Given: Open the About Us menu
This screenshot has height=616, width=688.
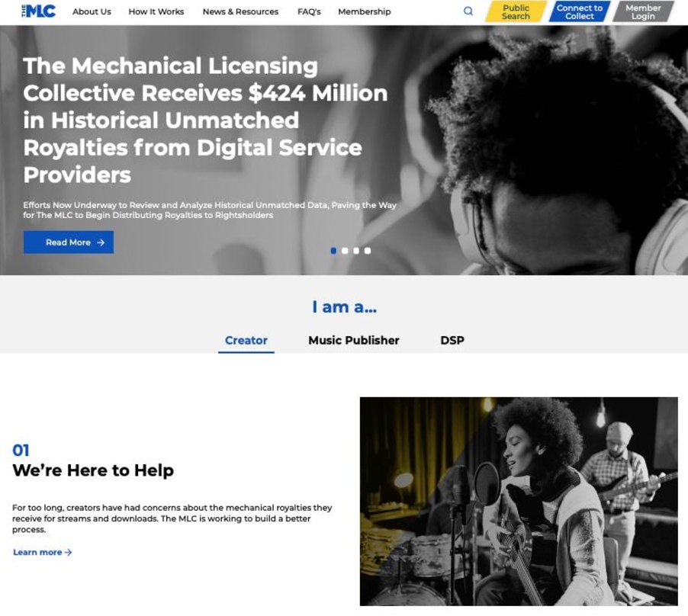Looking at the screenshot, I should (92, 12).
